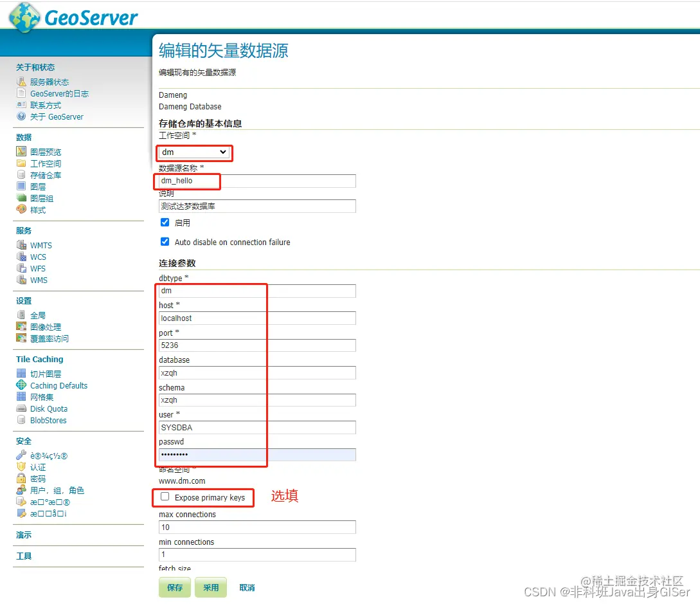The height and width of the screenshot is (604, 700).
Task: Click the WMTS service icon
Action: click(x=21, y=245)
